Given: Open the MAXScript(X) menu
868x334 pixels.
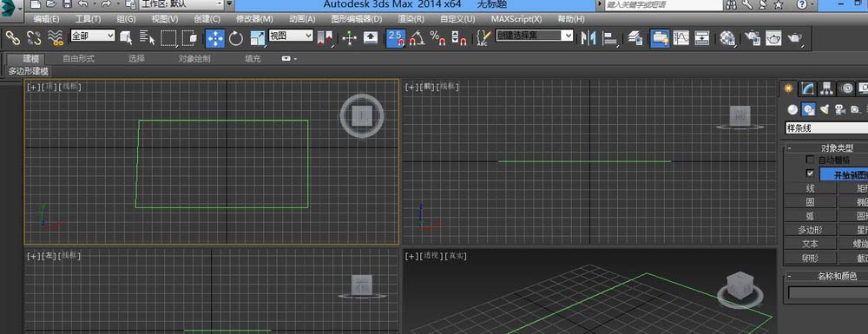Looking at the screenshot, I should pos(516,19).
